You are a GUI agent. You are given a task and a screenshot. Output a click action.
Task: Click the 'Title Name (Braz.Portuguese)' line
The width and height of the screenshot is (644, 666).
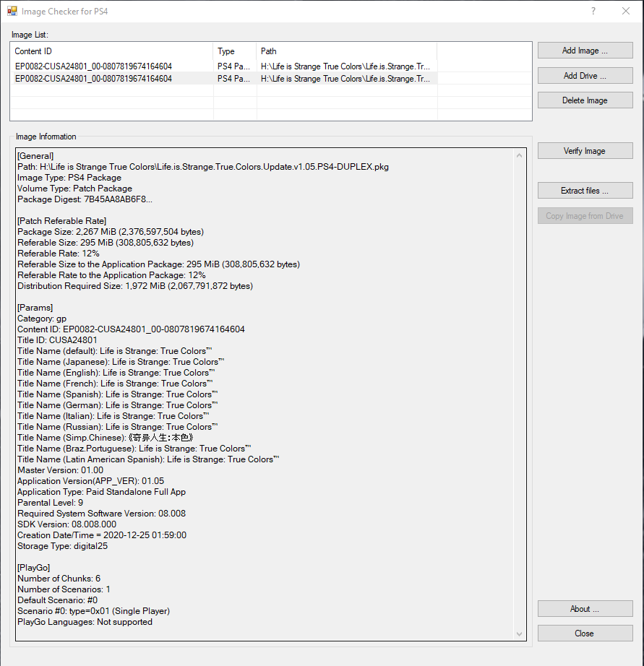pos(134,449)
